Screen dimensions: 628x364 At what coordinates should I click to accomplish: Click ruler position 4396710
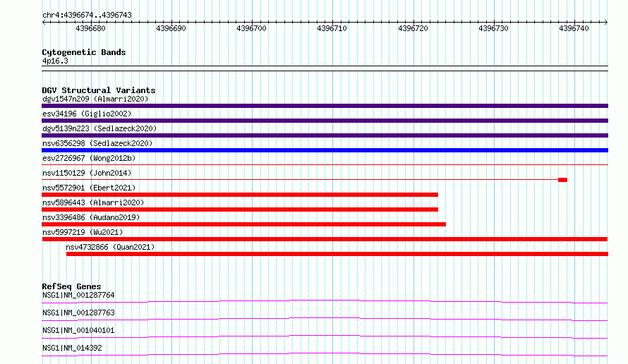click(332, 28)
